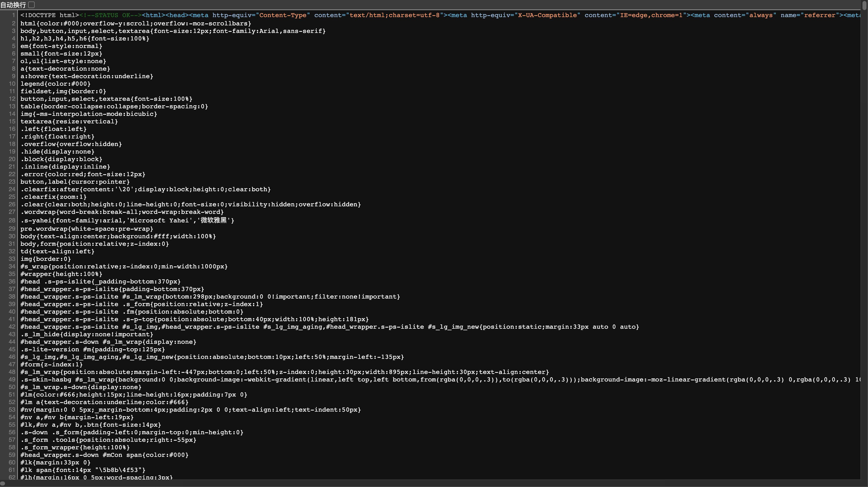Click the .clearfix:after content rule line
This screenshot has width=868, height=487.
point(145,189)
